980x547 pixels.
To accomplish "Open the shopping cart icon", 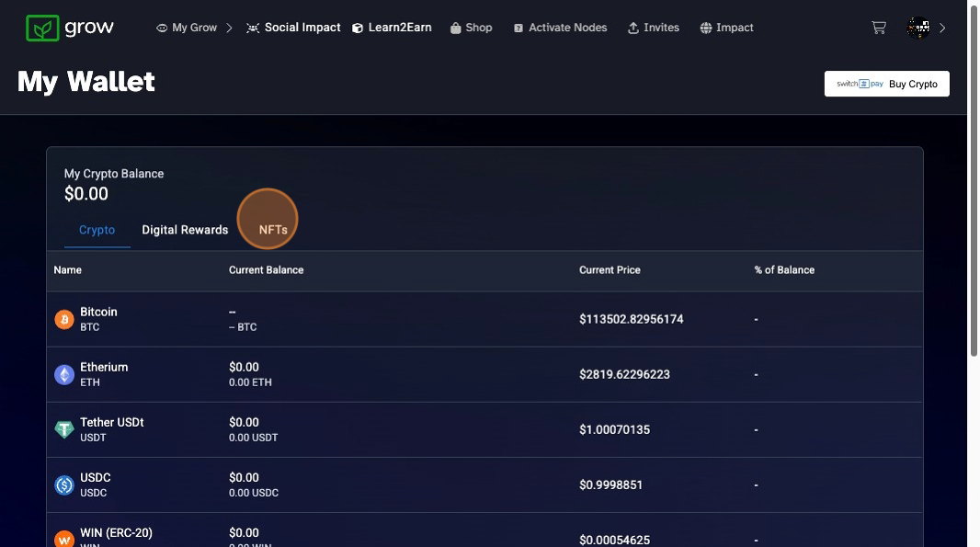I will pos(879,28).
